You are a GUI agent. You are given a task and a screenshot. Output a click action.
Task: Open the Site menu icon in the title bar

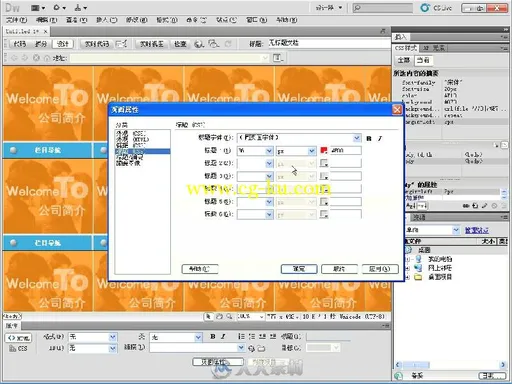coord(80,7)
